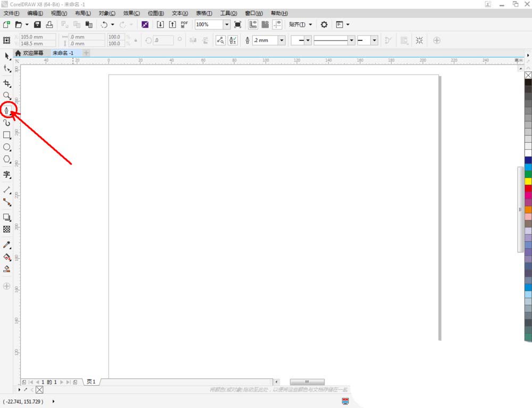The height and width of the screenshot is (408, 532).
Task: Click the Export icon
Action: point(172,25)
